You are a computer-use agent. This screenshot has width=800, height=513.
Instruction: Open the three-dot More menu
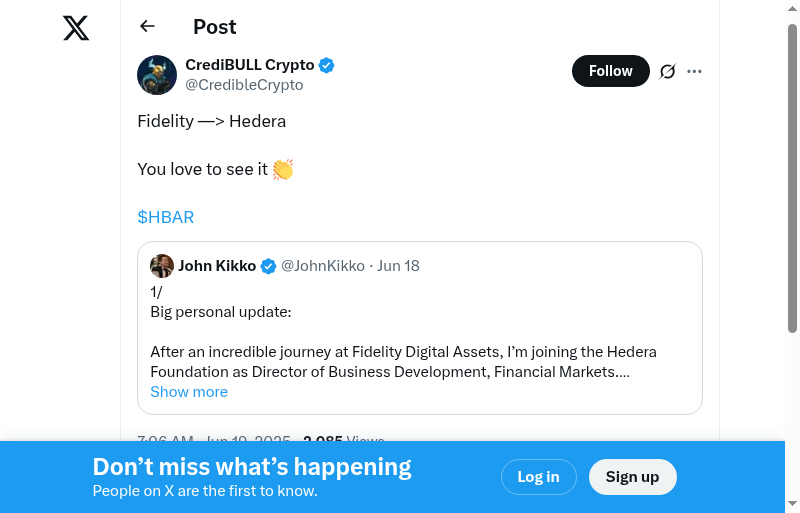[x=695, y=71]
